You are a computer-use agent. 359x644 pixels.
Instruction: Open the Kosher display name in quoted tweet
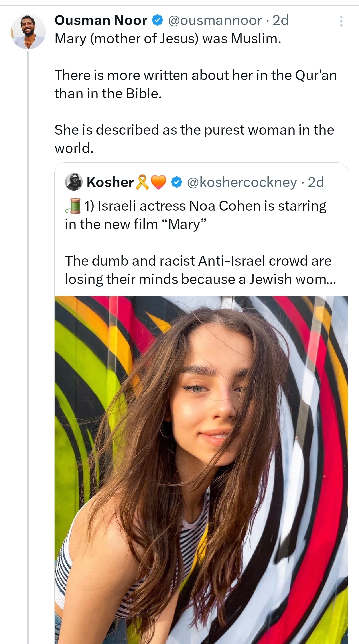(110, 182)
